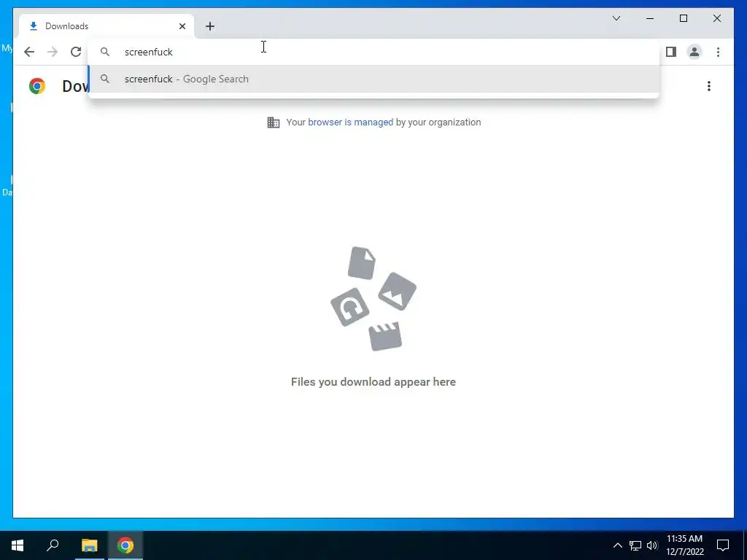Viewport: 747px width, 560px height.
Task: Close the Chrome window
Action: coord(717,18)
